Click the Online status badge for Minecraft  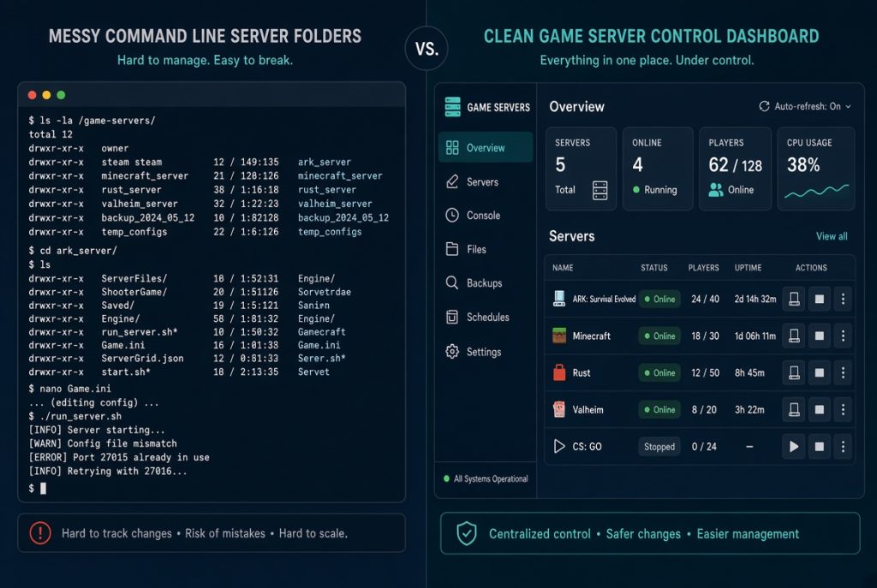659,336
